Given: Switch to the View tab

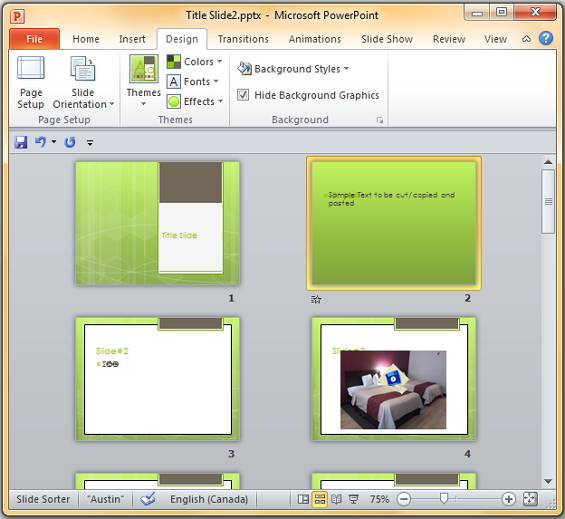Looking at the screenshot, I should 495,39.
